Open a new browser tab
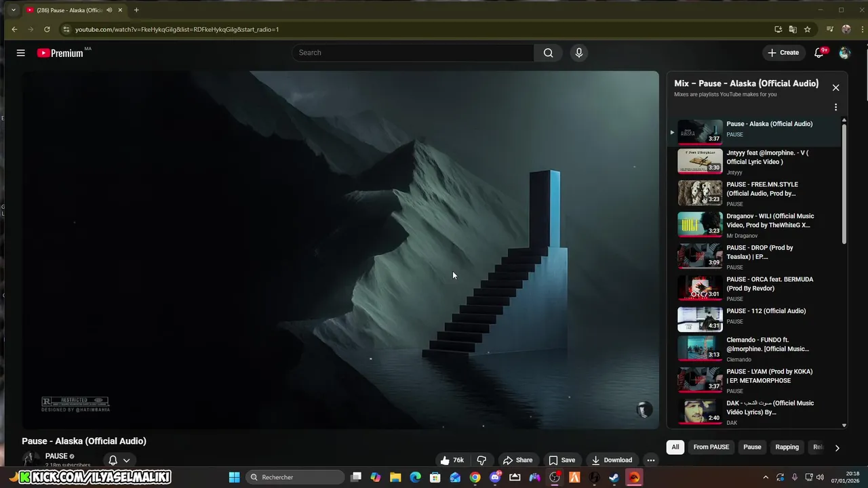 136,10
